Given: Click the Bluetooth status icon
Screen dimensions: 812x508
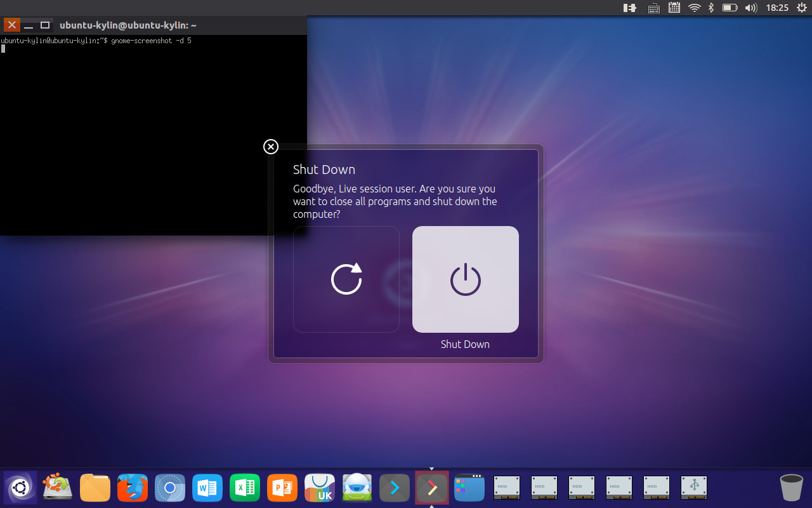Looking at the screenshot, I should (711, 8).
